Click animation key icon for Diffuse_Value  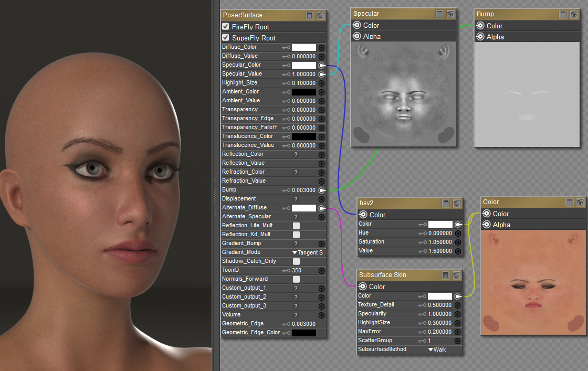tap(286, 56)
